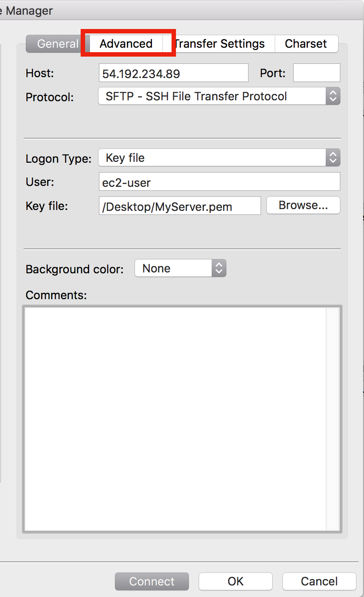Image resolution: width=364 pixels, height=597 pixels.
Task: Click Connect to open the connection
Action: pos(151,581)
